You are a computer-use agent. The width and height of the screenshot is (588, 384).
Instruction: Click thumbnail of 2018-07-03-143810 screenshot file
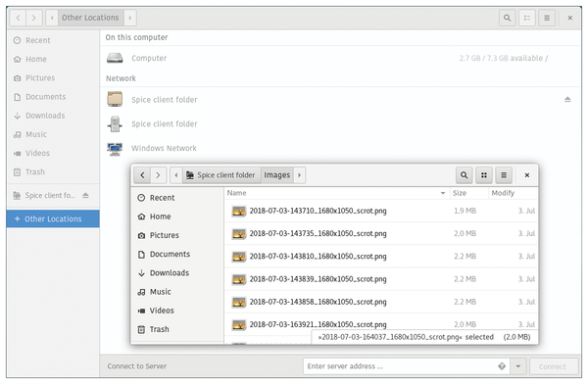pyautogui.click(x=238, y=257)
